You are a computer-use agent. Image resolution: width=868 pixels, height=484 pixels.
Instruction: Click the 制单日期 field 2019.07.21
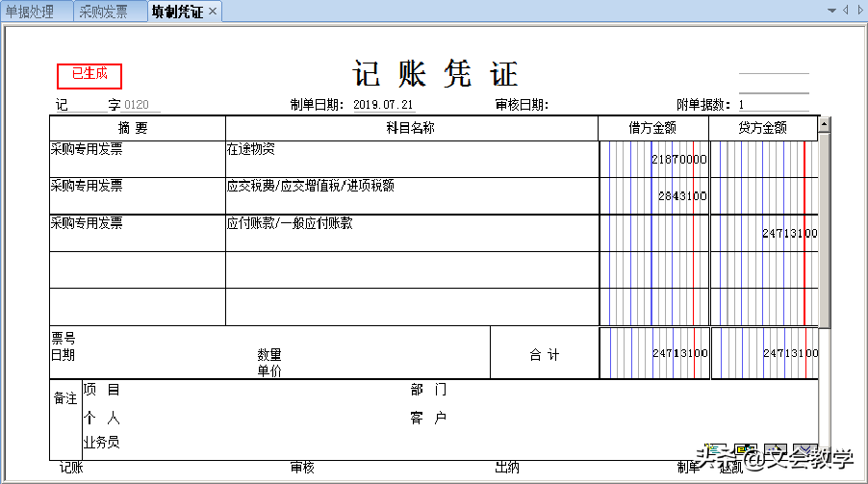[383, 105]
